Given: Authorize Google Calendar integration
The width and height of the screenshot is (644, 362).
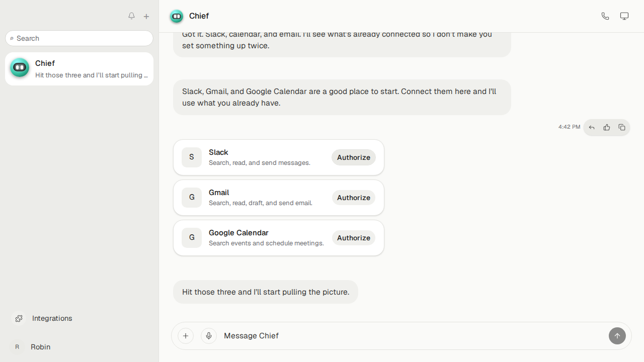Looking at the screenshot, I should (354, 238).
